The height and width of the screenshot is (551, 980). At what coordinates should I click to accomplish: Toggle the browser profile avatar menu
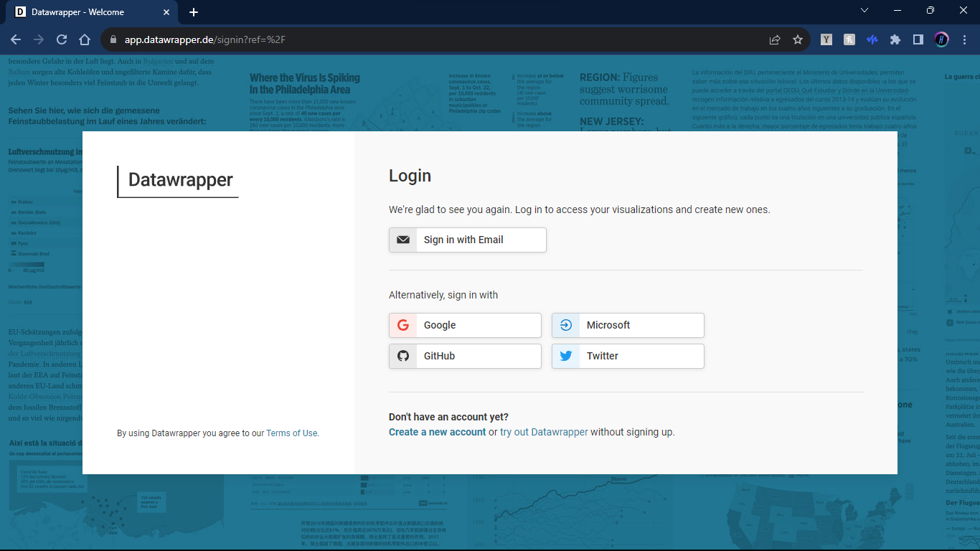[941, 39]
